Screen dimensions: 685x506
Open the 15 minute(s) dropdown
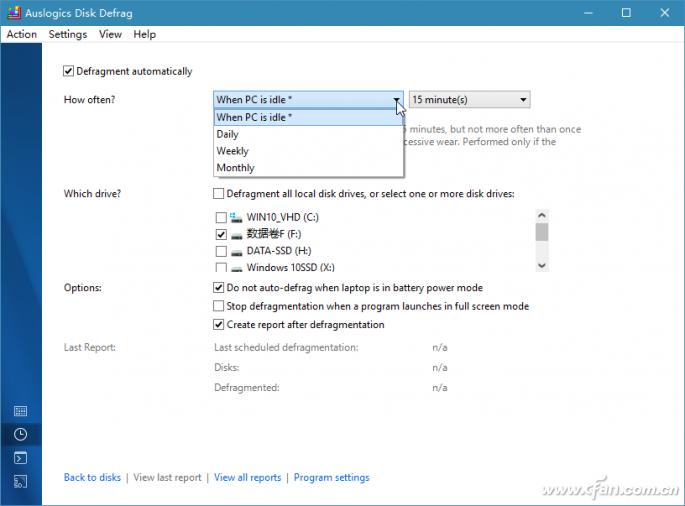470,100
